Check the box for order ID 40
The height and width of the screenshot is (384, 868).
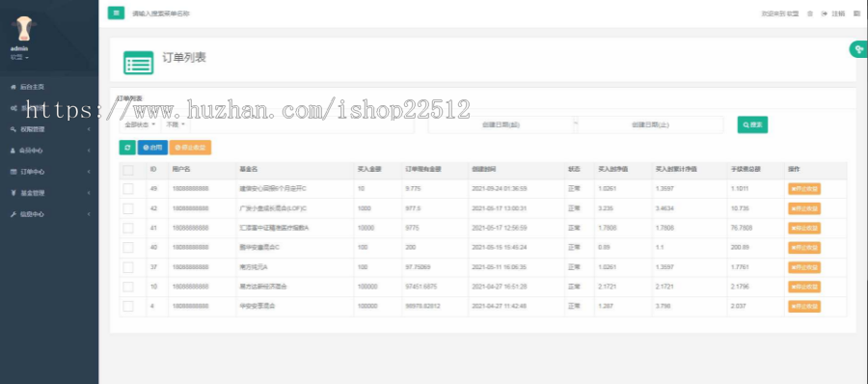(x=128, y=248)
